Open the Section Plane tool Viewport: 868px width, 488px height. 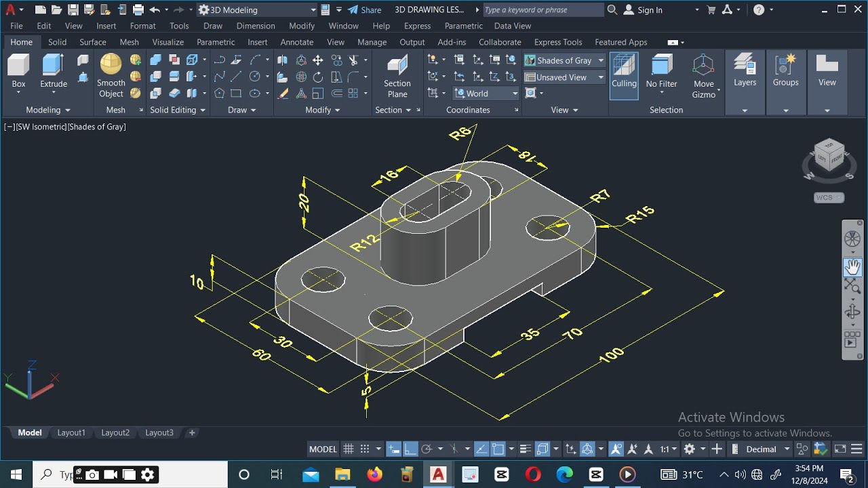coord(397,76)
